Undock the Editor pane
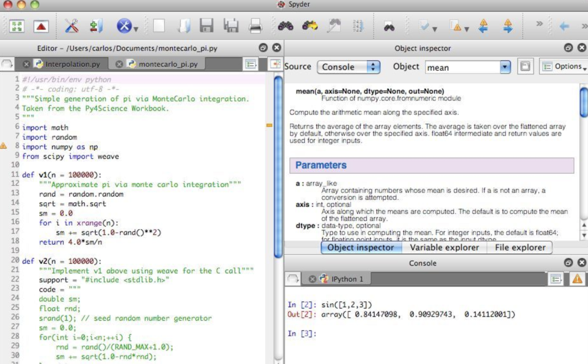The image size is (588, 364). point(263,48)
